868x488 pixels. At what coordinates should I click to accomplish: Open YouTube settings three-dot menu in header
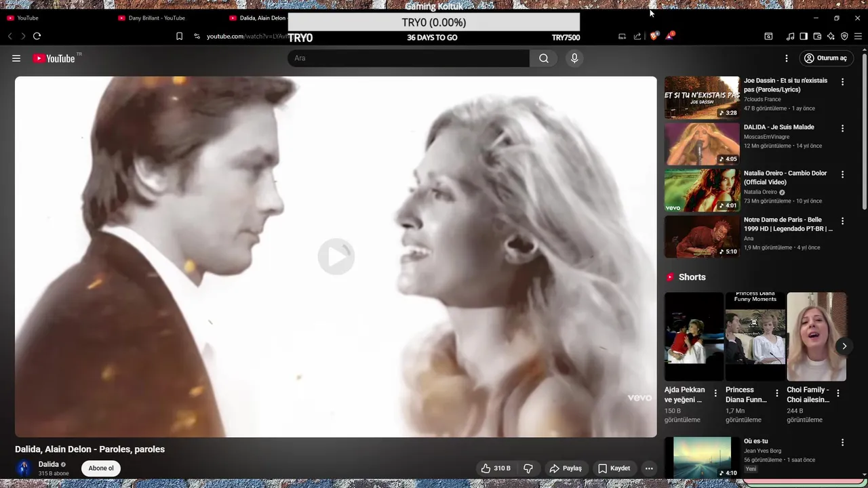[x=787, y=58]
